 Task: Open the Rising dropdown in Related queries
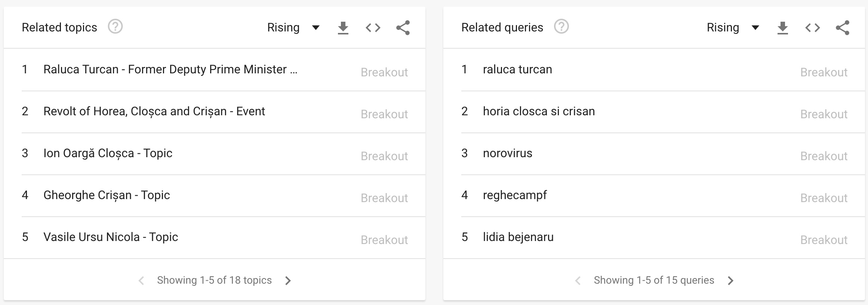coord(733,27)
